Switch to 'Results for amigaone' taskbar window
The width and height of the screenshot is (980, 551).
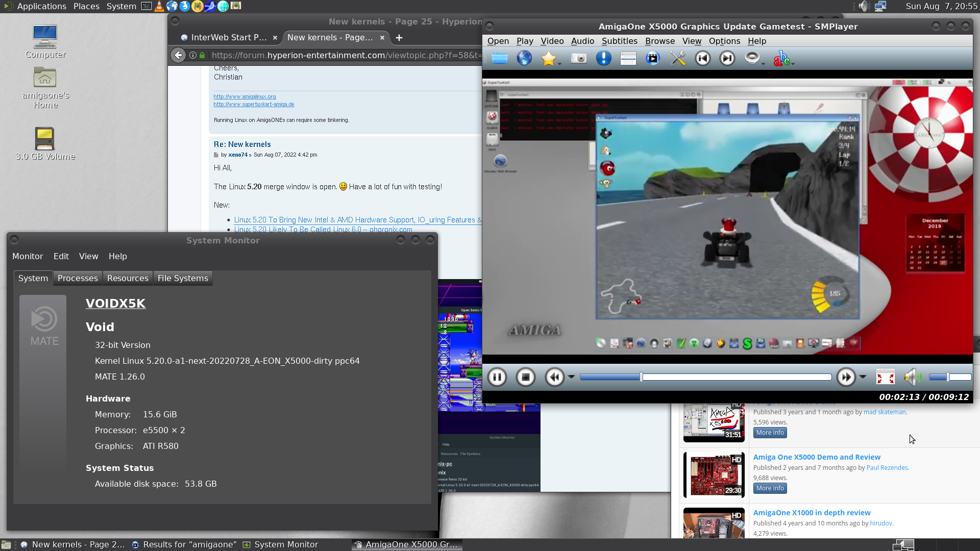[x=184, y=544]
